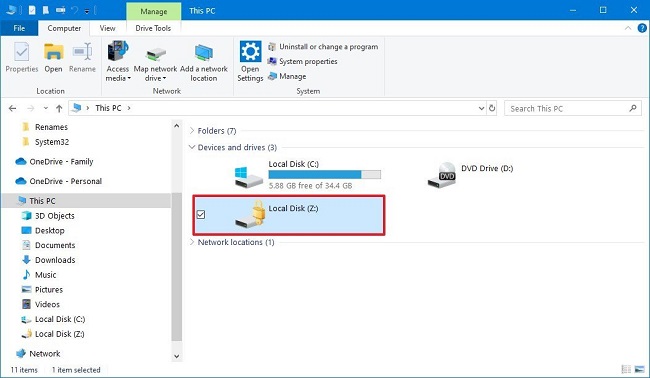Click Access media icon
Viewport: 650px width, 378px height.
118,51
